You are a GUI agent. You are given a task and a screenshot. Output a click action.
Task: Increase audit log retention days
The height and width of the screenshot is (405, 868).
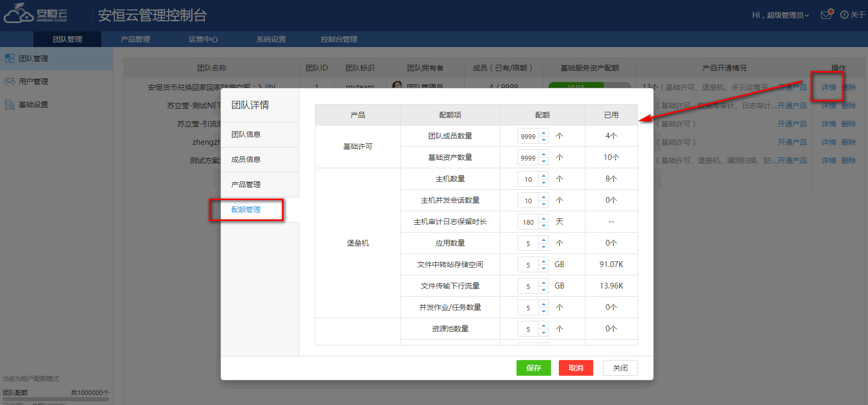click(544, 218)
